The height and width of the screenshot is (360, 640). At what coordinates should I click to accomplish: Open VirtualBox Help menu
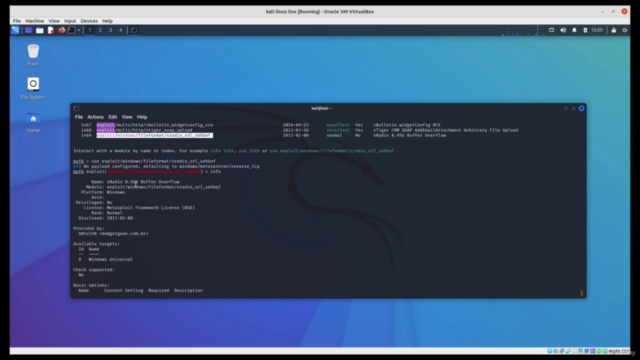pyautogui.click(x=107, y=21)
